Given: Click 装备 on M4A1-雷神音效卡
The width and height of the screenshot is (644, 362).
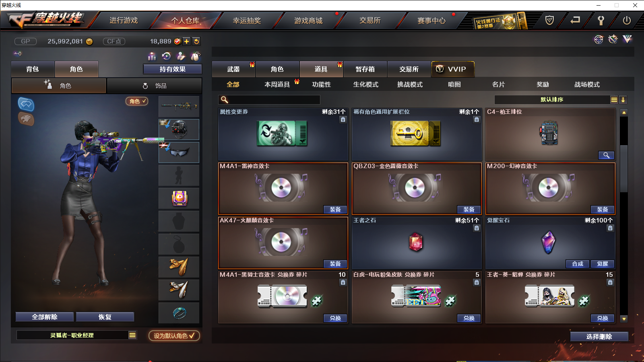Looking at the screenshot, I should (335, 210).
